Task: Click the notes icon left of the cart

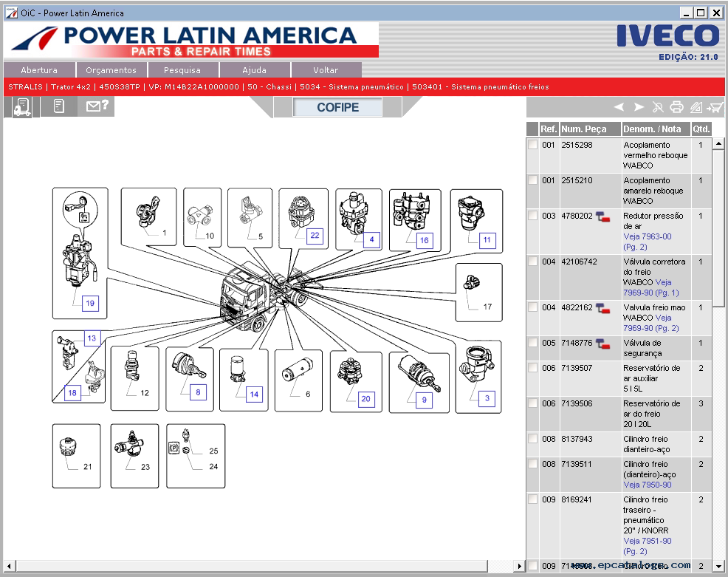Action: click(696, 107)
